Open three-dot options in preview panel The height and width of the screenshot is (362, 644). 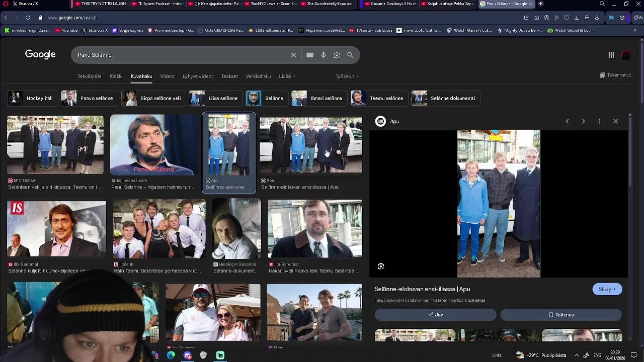click(599, 121)
